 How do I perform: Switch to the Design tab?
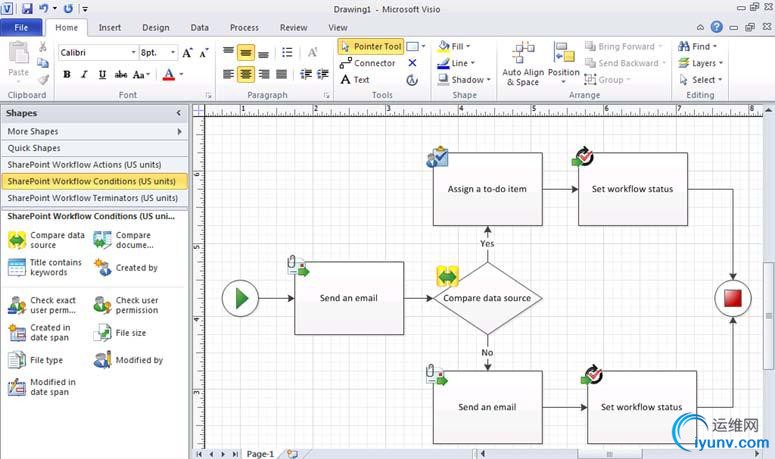click(156, 28)
